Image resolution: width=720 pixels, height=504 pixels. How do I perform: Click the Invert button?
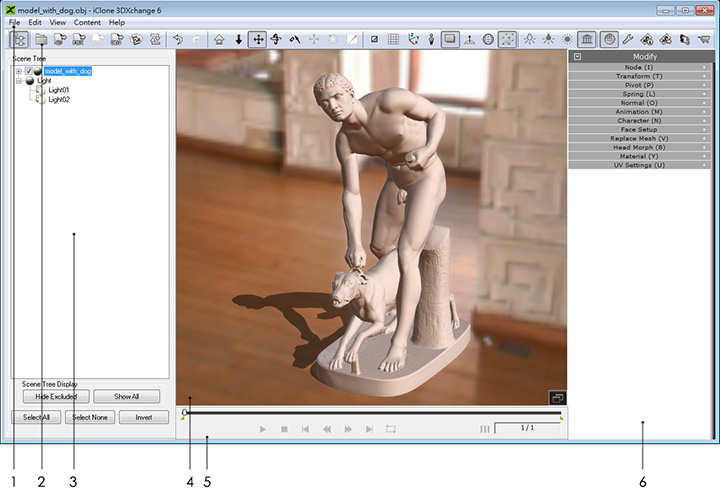click(x=144, y=417)
